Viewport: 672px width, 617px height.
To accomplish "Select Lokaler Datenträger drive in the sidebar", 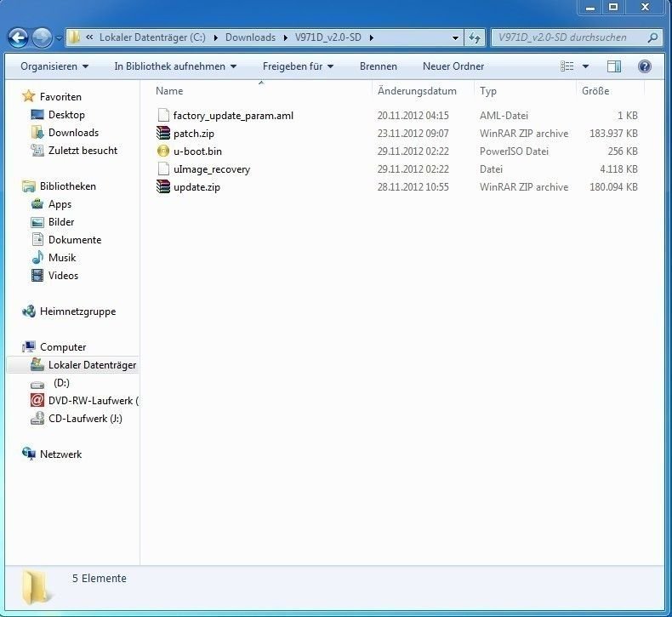I will tap(92, 365).
